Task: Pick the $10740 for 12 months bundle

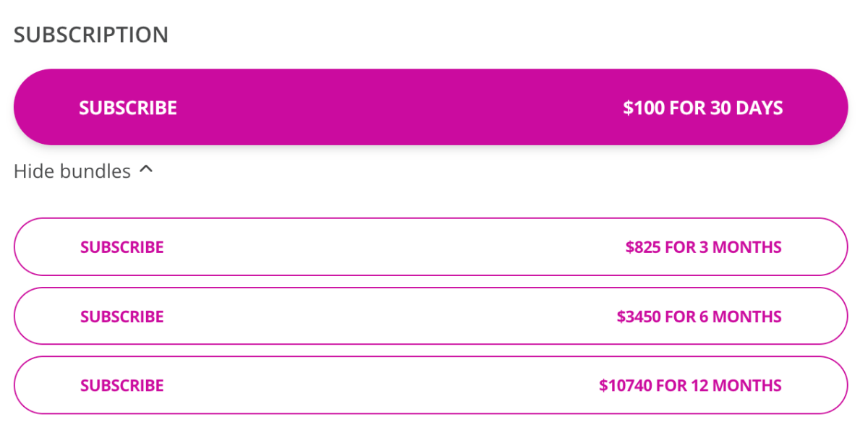Action: 430,385
